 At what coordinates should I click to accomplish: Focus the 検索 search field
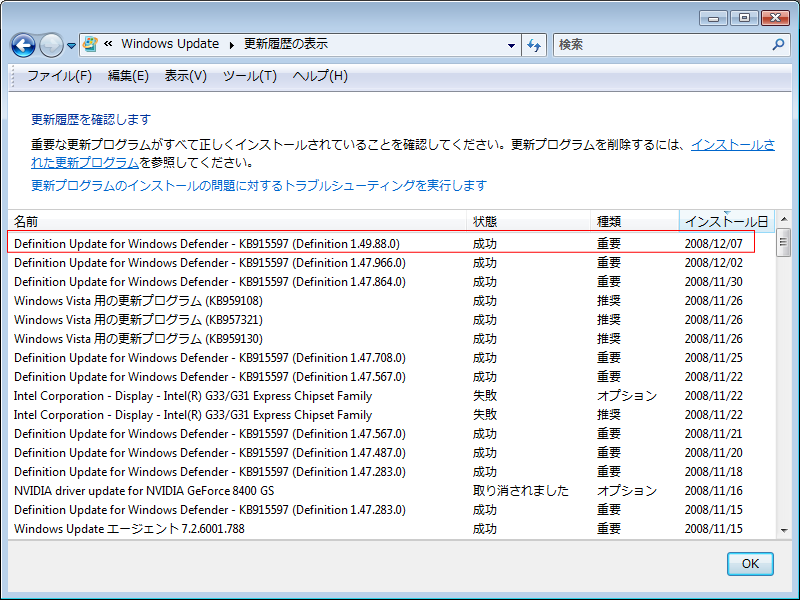(663, 45)
